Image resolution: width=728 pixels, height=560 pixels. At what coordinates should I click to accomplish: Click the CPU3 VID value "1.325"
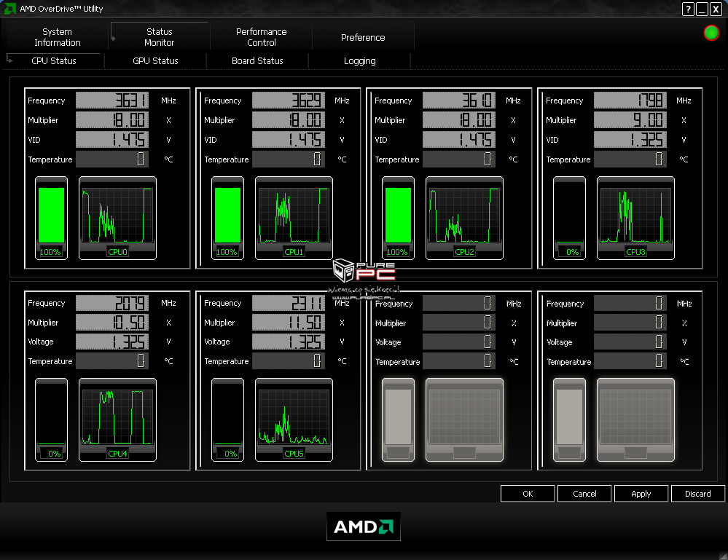[630, 140]
